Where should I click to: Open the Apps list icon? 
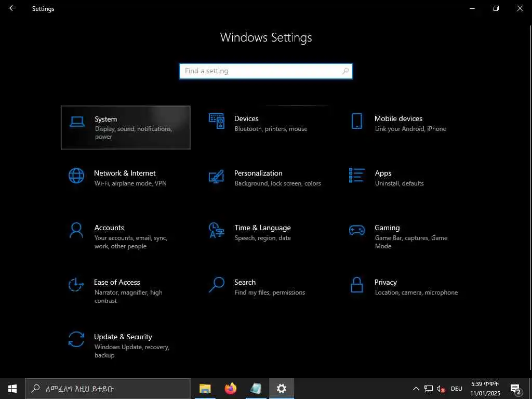click(x=357, y=176)
